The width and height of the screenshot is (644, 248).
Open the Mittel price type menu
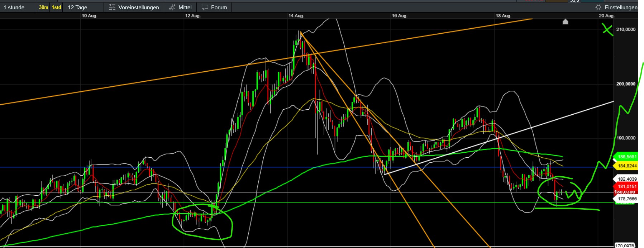(181, 8)
